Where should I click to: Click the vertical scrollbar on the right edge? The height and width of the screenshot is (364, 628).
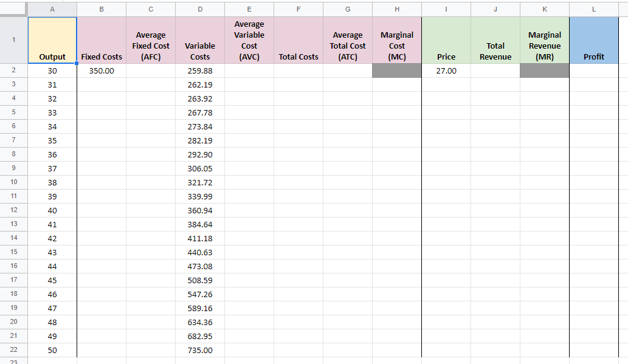tap(624, 182)
